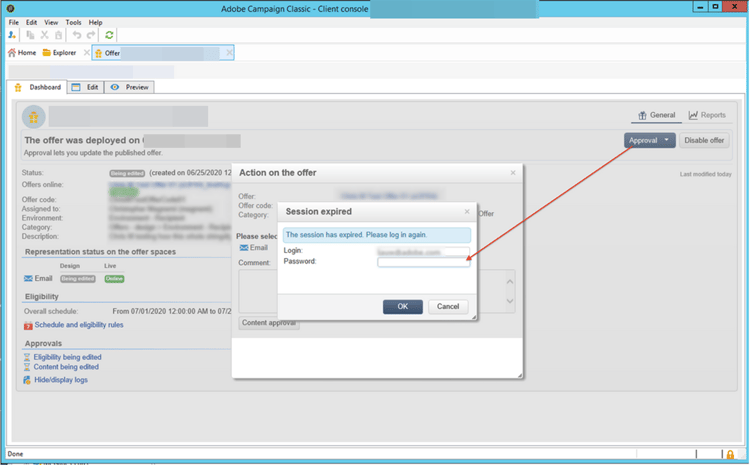Click the gift icon on the Offer tab
Image resolution: width=750 pixels, height=465 pixels.
99,53
